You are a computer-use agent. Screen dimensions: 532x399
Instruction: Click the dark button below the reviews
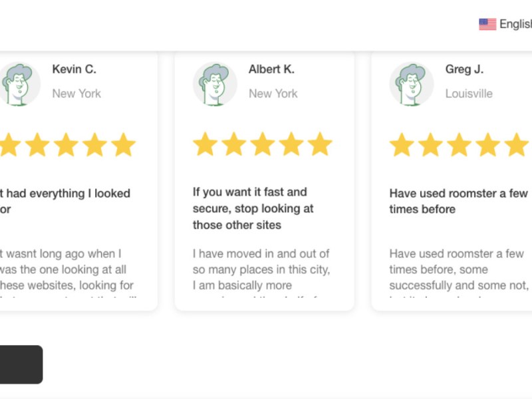[x=20, y=364]
